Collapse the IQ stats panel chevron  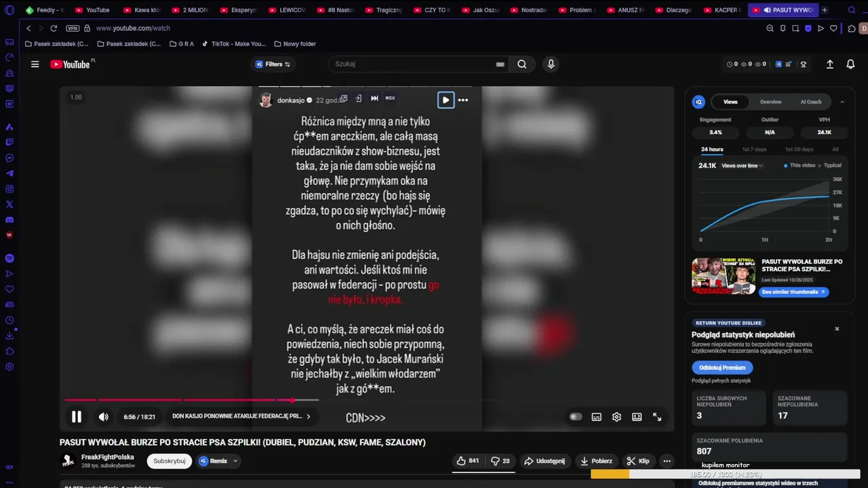click(842, 102)
